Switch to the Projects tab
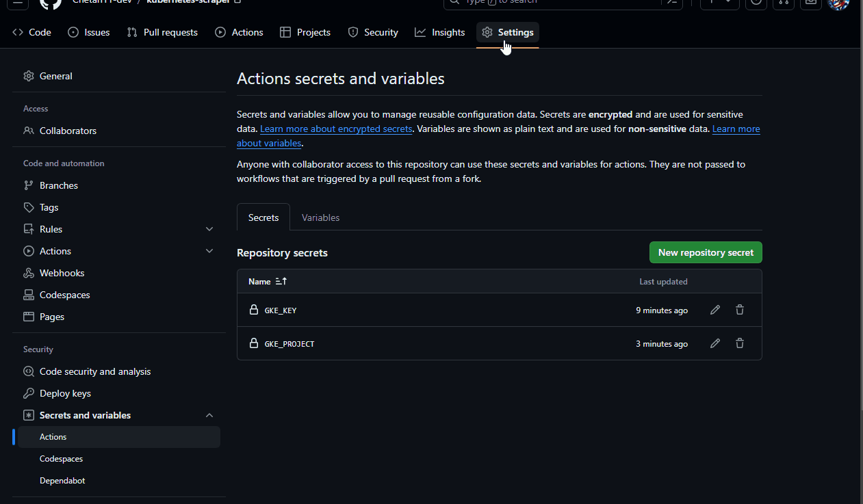Viewport: 863px width, 504px height. click(305, 32)
